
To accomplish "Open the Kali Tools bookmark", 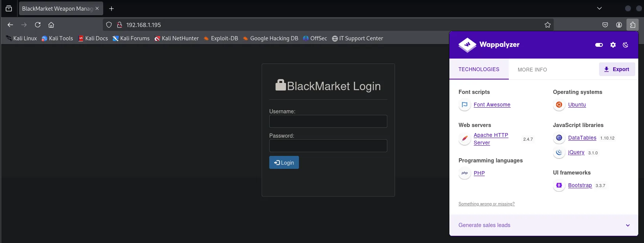I will pos(57,38).
